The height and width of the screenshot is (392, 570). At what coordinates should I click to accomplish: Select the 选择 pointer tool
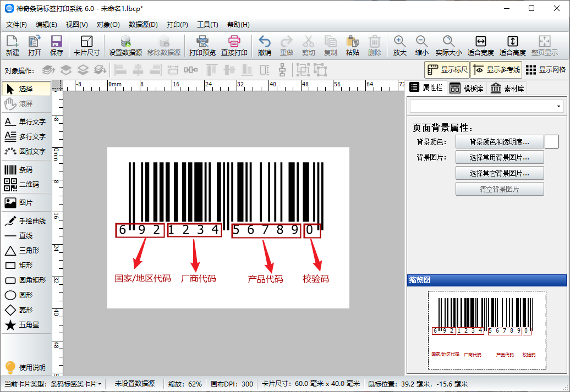26,89
